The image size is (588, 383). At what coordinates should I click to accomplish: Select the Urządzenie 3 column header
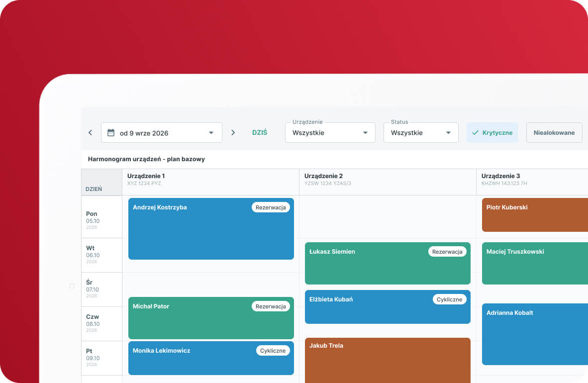coord(532,182)
